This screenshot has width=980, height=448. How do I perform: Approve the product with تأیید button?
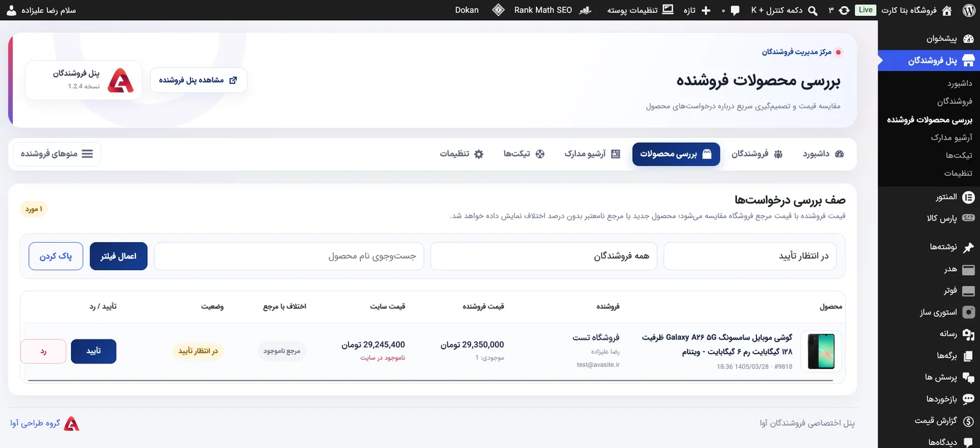pyautogui.click(x=94, y=351)
